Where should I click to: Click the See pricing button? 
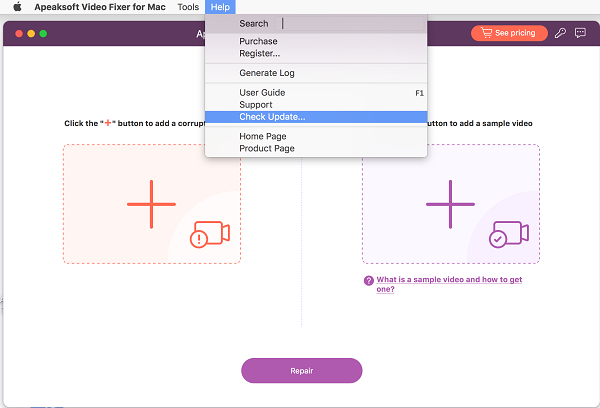pyautogui.click(x=509, y=33)
